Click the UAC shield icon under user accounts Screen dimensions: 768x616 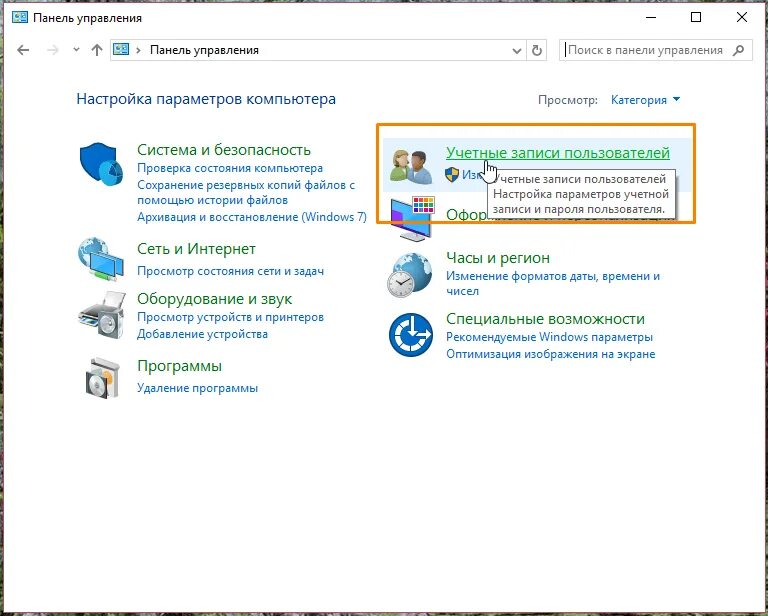click(452, 174)
